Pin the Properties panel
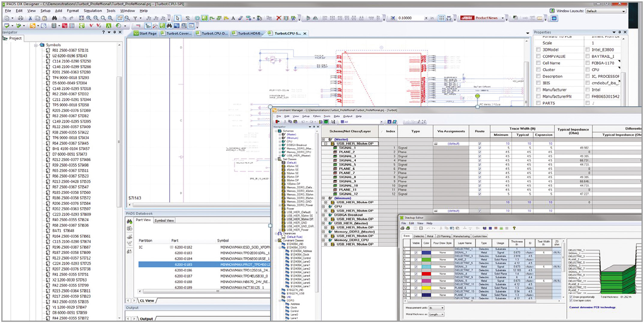Screen dimensions: 644x323 [x=619, y=32]
